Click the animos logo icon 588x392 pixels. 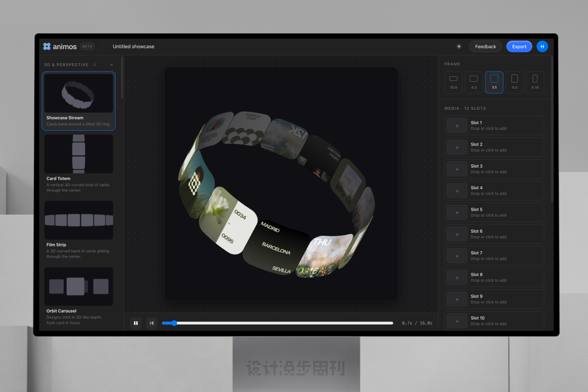pos(47,47)
